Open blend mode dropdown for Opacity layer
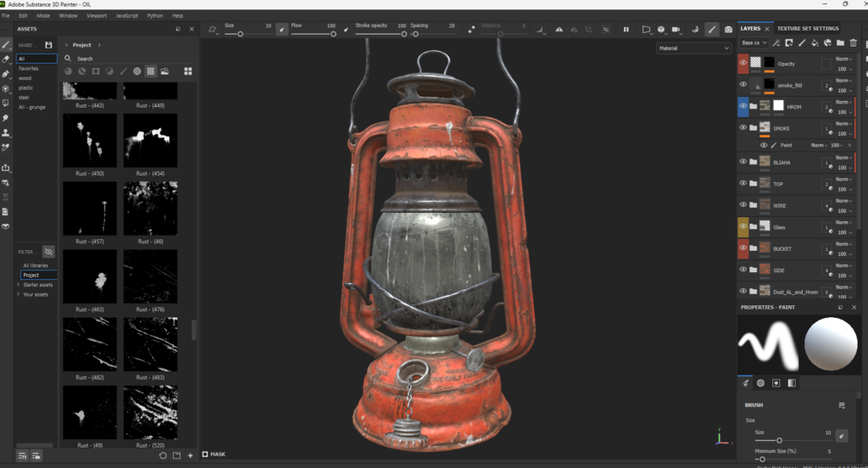 tap(843, 58)
